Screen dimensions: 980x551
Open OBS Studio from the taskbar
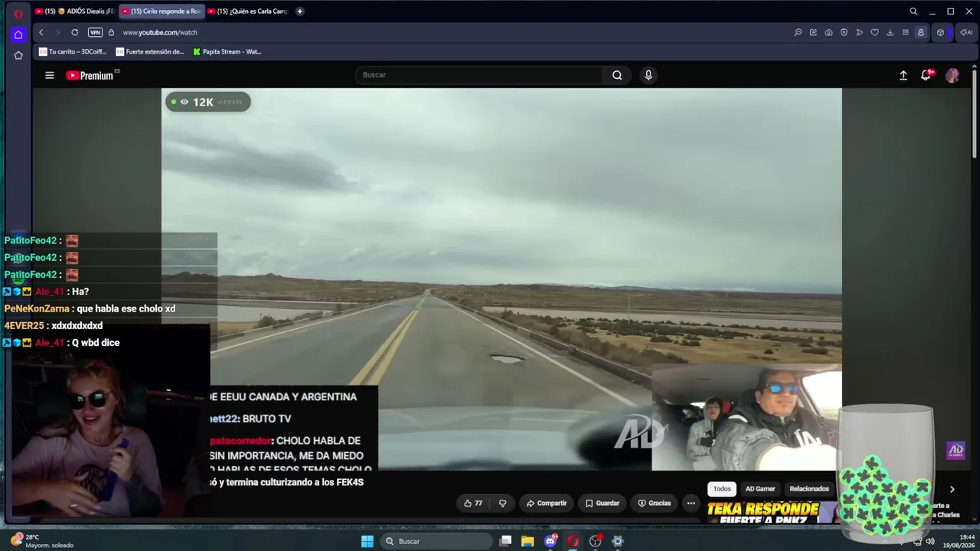tap(596, 542)
